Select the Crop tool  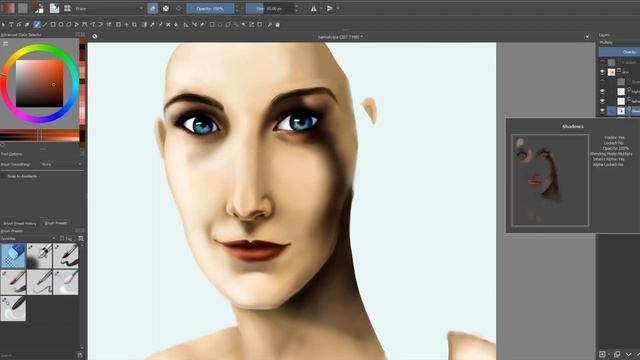(134, 24)
